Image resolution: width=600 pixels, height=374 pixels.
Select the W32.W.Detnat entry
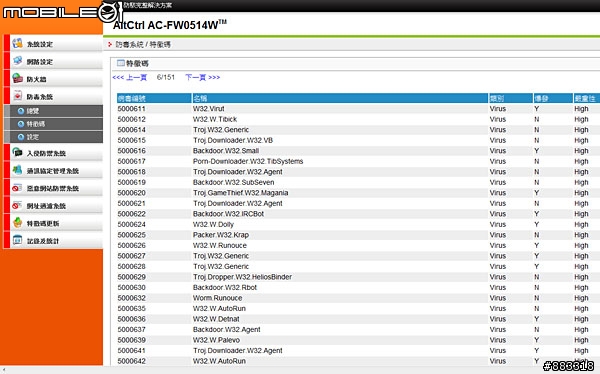(216, 319)
